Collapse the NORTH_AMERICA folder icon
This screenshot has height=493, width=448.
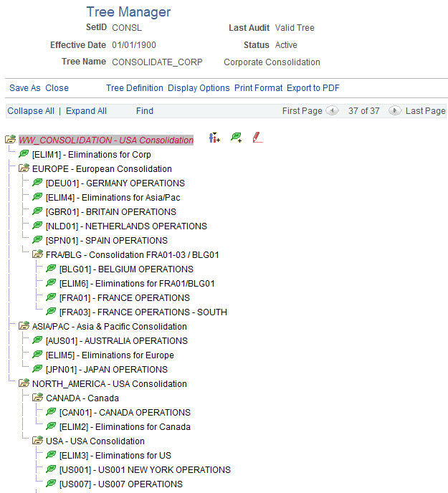(x=24, y=383)
